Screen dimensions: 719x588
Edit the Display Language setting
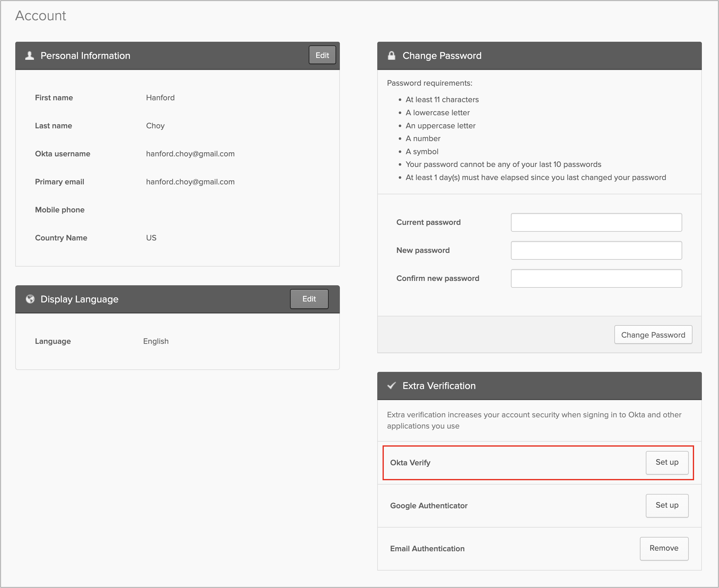pyautogui.click(x=309, y=299)
